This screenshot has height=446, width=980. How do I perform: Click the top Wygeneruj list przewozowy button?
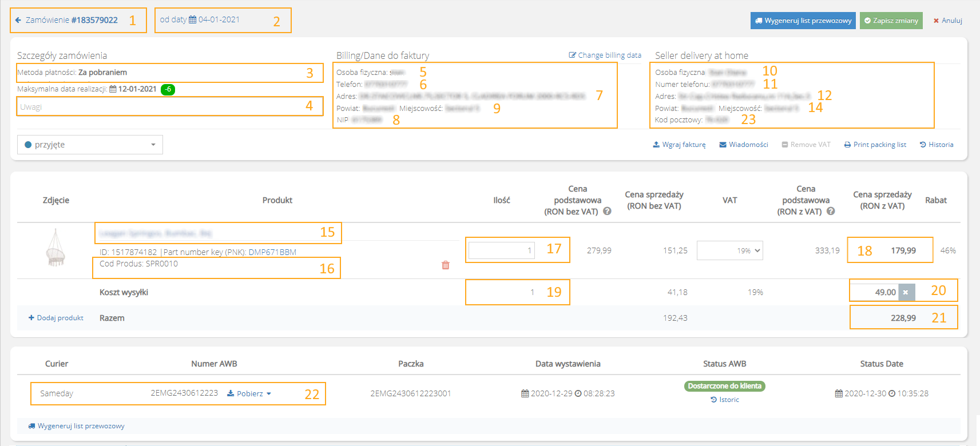tap(803, 21)
